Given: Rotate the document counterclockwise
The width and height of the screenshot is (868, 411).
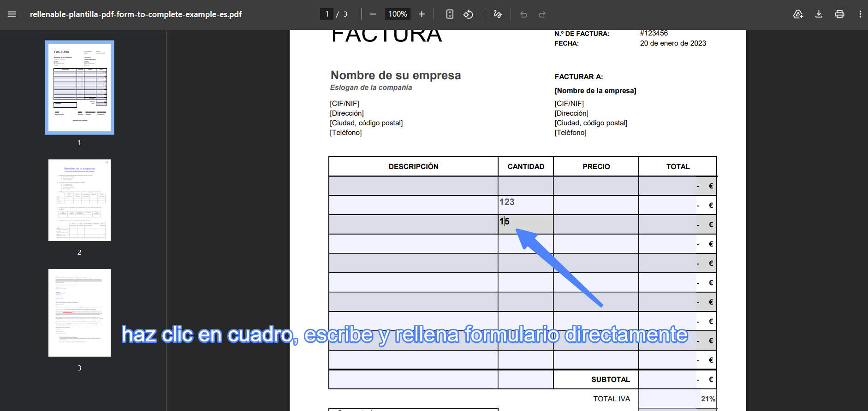Looking at the screenshot, I should (x=469, y=14).
